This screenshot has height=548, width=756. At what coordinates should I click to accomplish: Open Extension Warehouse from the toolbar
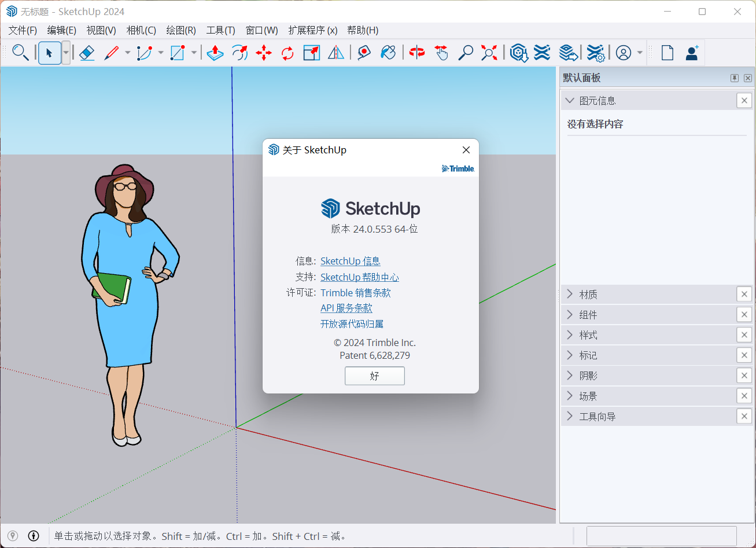[542, 53]
